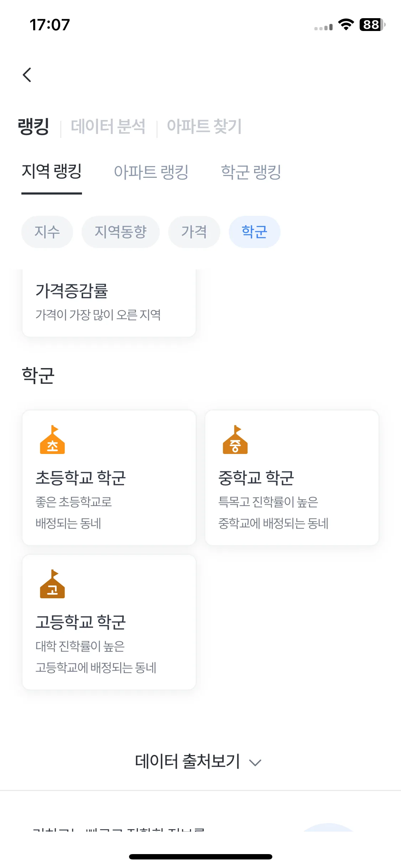Tap the status bar clock

50,25
